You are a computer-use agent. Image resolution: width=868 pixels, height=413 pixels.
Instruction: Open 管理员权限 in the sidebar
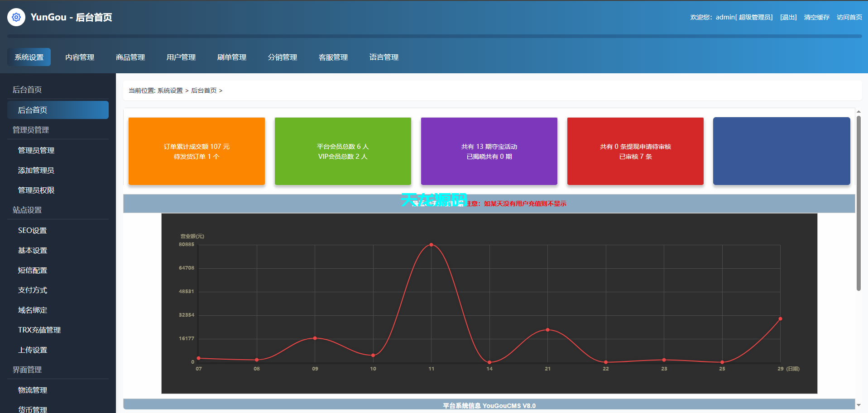click(x=36, y=190)
